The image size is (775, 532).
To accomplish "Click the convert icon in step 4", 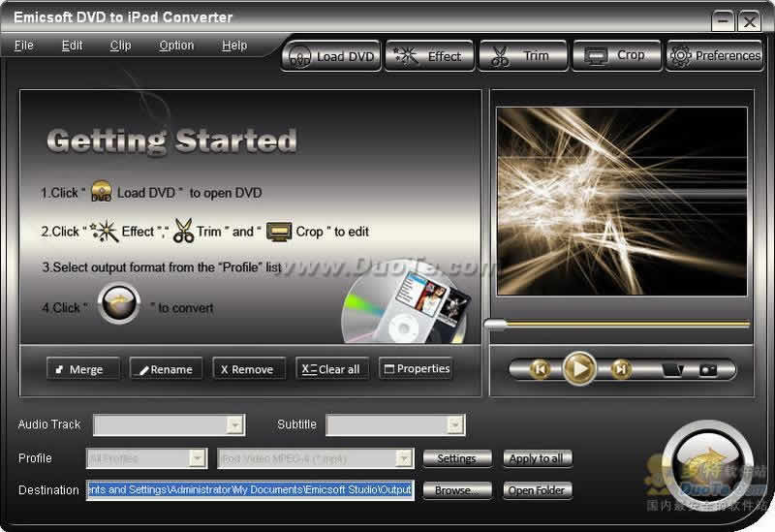I will [x=118, y=303].
